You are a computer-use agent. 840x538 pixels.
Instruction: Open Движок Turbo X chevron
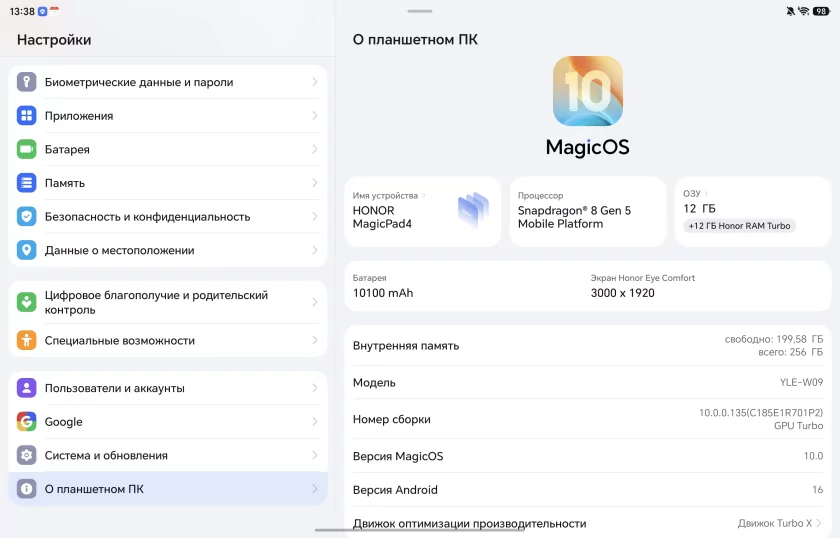click(x=819, y=523)
